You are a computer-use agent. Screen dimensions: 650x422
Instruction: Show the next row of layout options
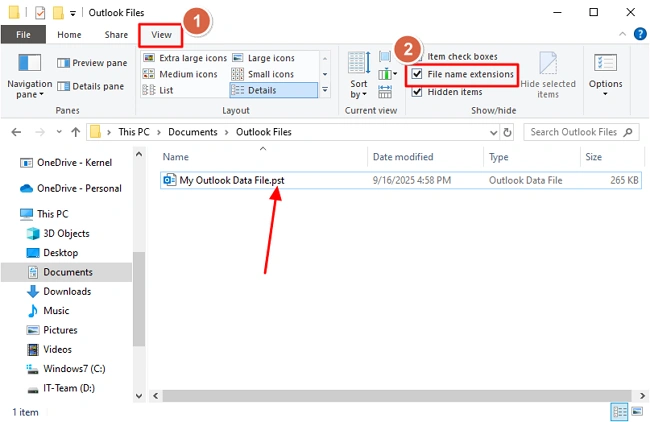tap(325, 74)
